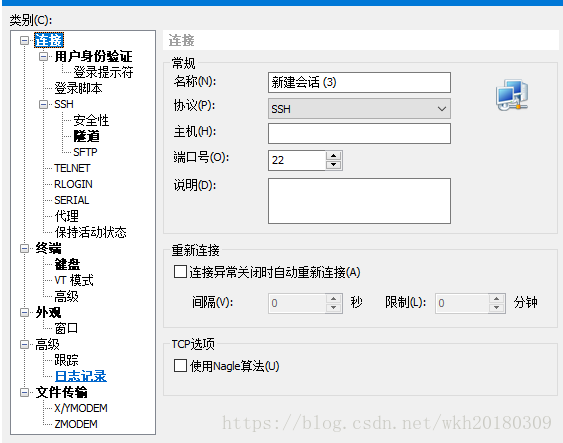The width and height of the screenshot is (563, 443).
Task: Select TELNET in the tree
Action: pyautogui.click(x=72, y=168)
